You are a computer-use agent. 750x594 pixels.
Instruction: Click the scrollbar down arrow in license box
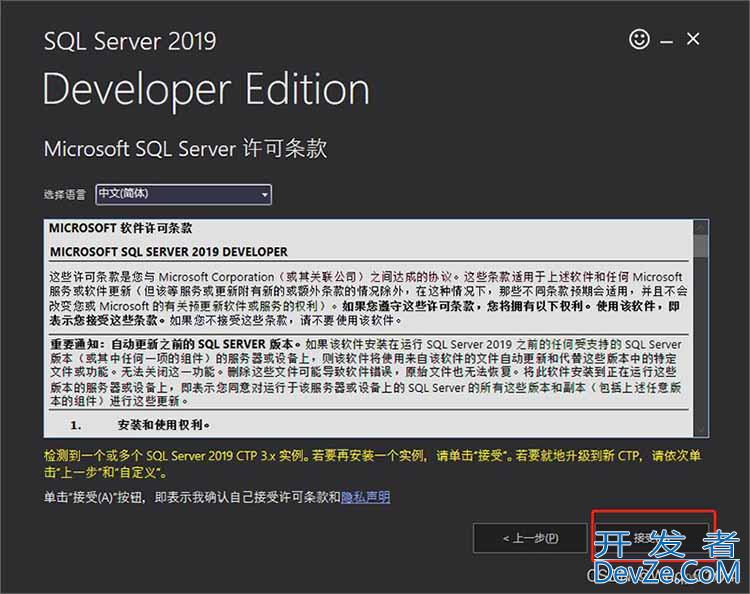701,430
